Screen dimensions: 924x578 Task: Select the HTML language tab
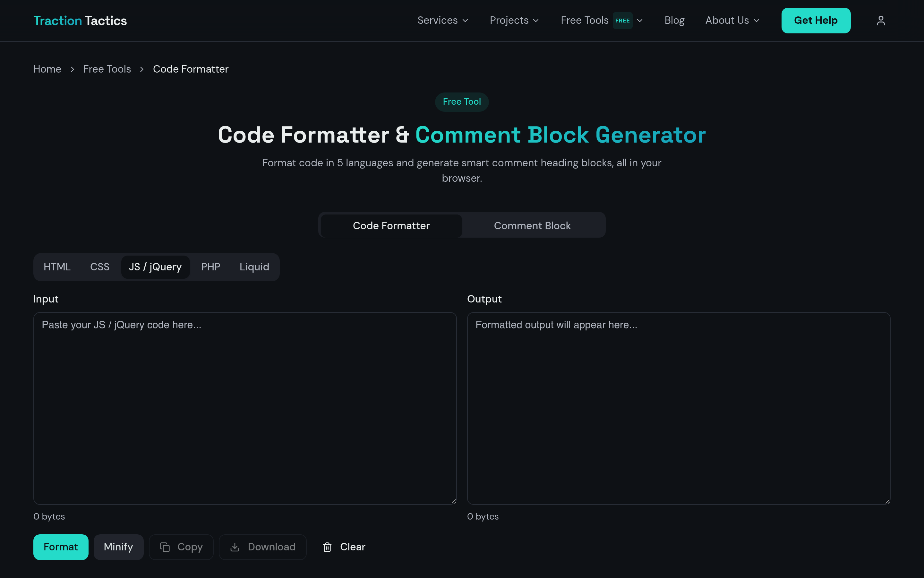coord(57,267)
